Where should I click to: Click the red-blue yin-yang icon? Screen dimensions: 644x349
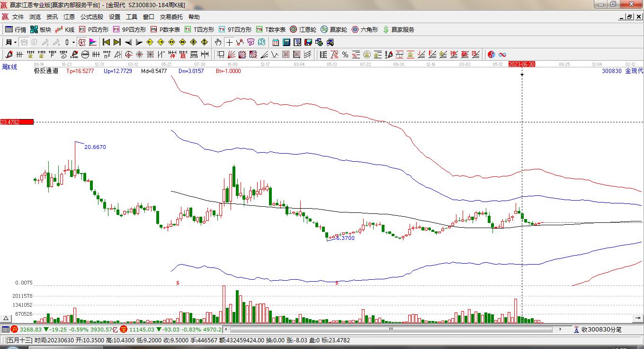(492, 55)
